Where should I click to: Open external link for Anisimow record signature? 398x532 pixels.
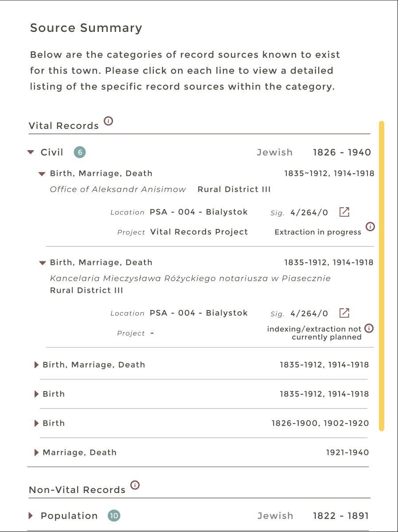pyautogui.click(x=344, y=212)
